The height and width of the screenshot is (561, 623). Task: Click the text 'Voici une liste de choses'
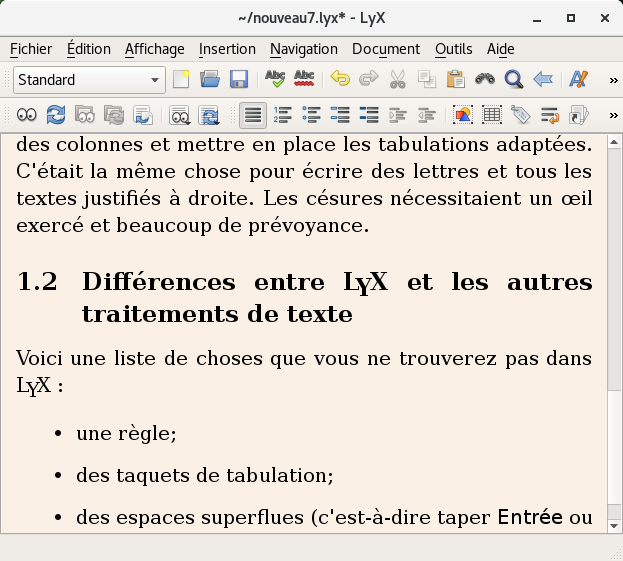[x=139, y=358]
